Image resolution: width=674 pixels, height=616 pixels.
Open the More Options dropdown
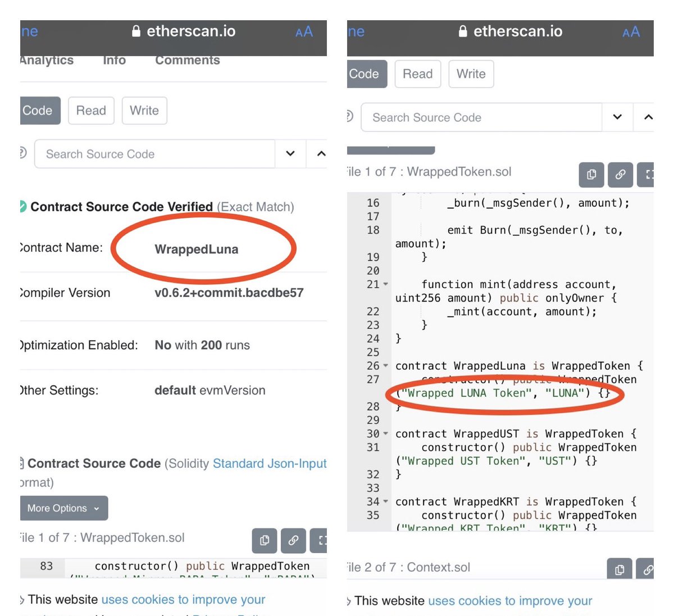[x=64, y=508]
